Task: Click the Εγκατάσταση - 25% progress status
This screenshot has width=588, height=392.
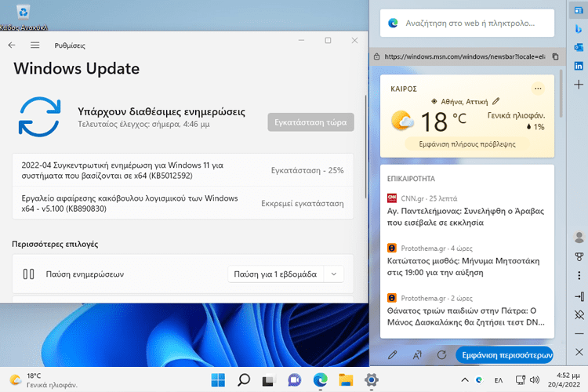Action: 307,170
